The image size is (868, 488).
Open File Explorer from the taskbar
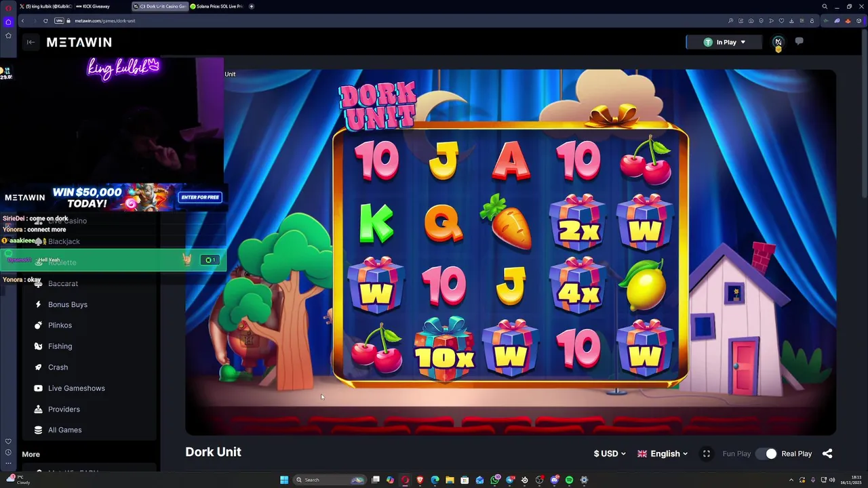pos(450,480)
